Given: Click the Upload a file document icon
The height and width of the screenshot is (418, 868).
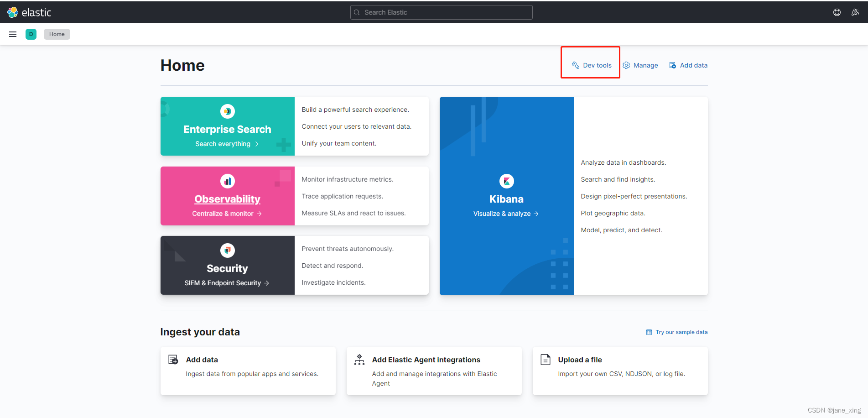Looking at the screenshot, I should click(x=546, y=360).
